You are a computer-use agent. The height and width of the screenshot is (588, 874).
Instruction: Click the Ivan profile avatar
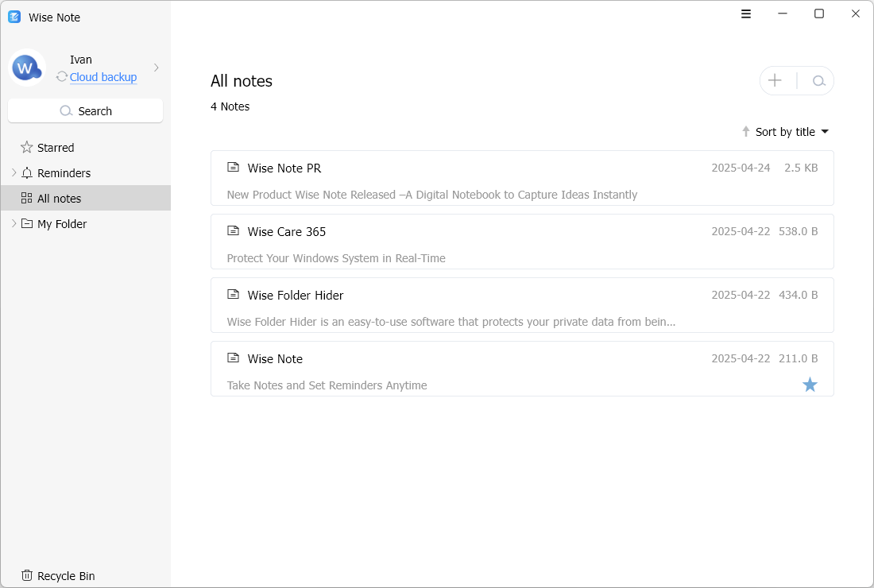coord(27,68)
